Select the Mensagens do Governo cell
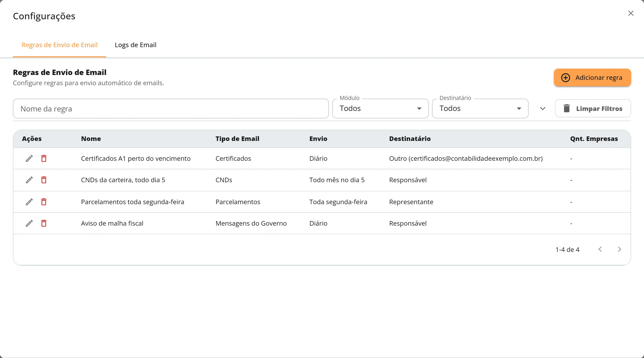The height and width of the screenshot is (358, 644). click(x=251, y=223)
